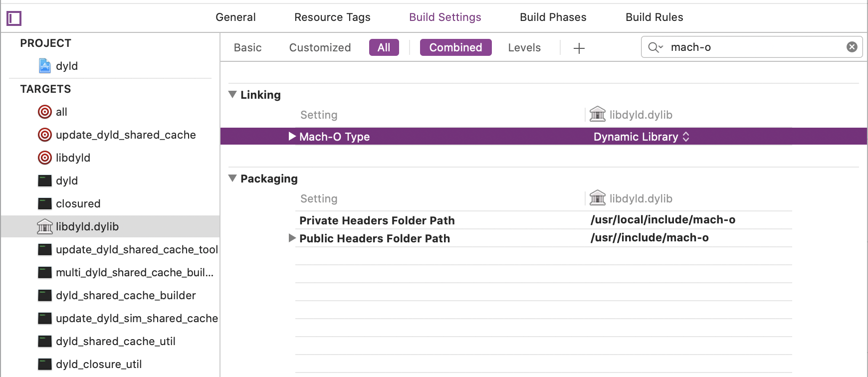Screen dimensions: 868x377
Task: Click the dyld_shared_cache_builder terminal icon
Action: (45, 295)
